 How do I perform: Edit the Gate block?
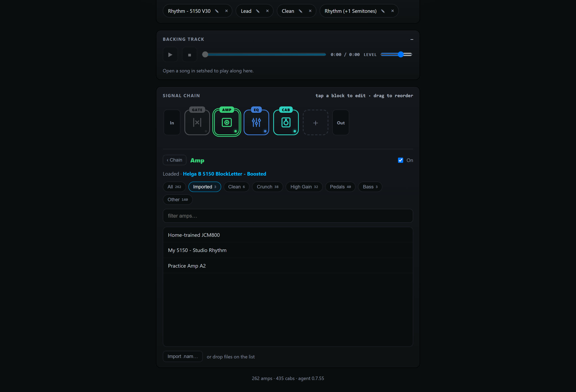pos(197,122)
